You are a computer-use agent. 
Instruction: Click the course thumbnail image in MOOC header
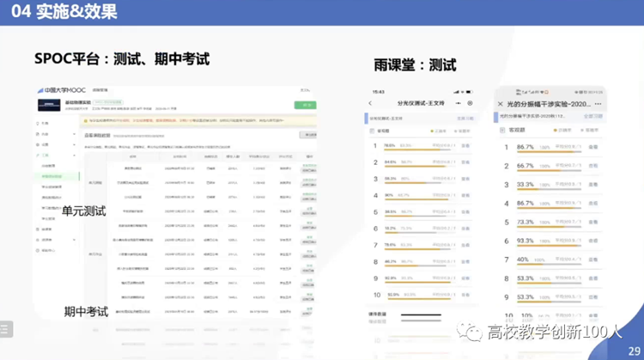point(48,105)
